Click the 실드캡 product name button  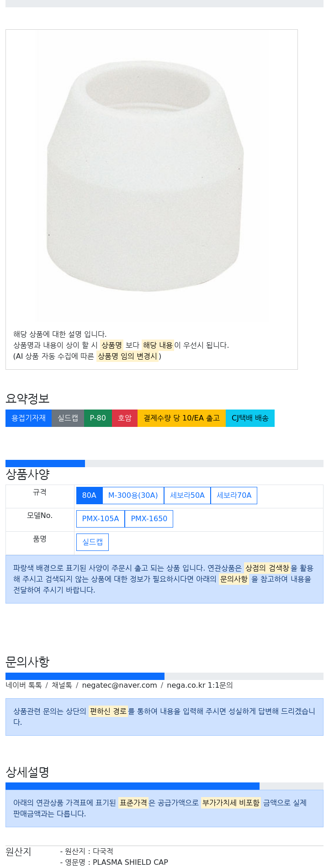[92, 542]
